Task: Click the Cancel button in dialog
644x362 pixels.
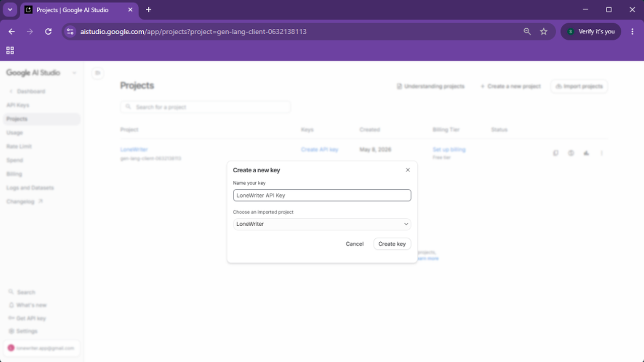Action: 355,244
